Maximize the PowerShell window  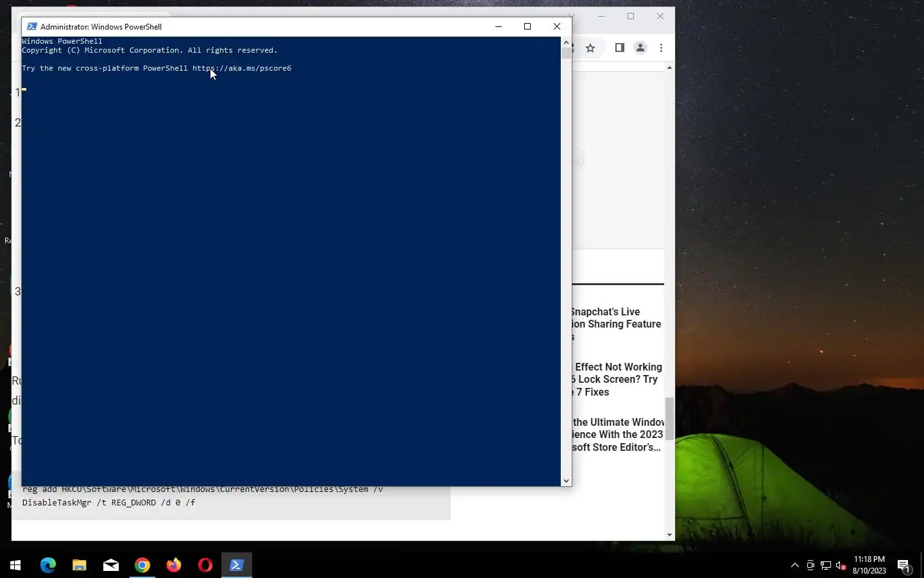[x=527, y=26]
